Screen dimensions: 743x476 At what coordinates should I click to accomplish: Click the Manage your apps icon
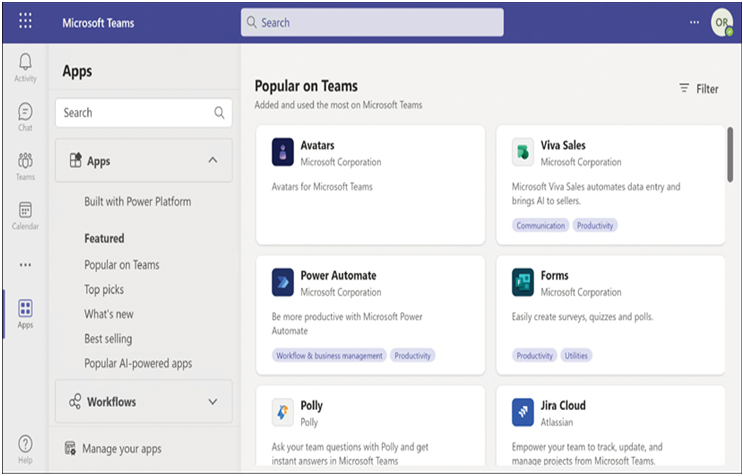pyautogui.click(x=70, y=448)
